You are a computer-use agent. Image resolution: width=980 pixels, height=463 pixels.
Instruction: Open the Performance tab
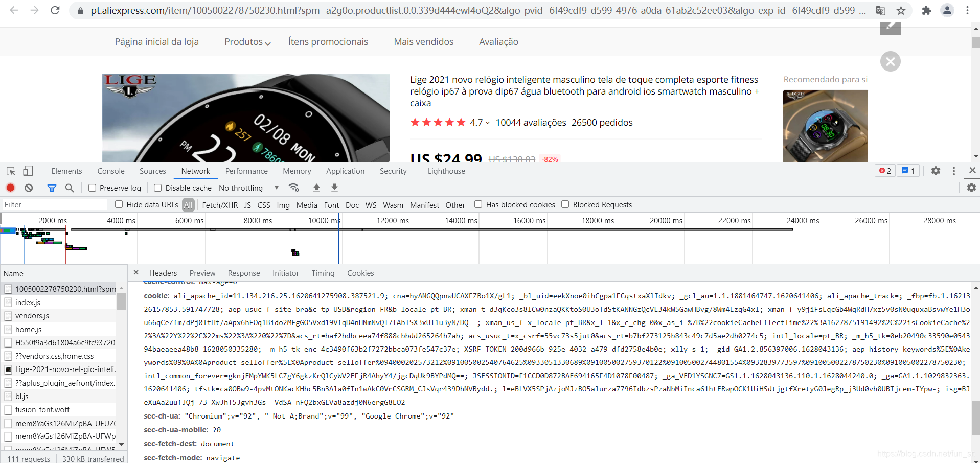(246, 171)
